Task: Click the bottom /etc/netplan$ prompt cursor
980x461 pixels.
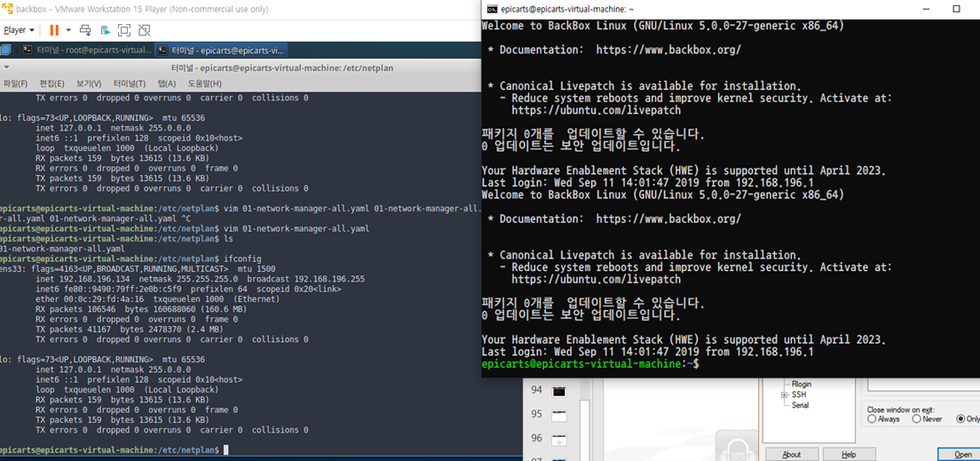Action: (x=225, y=450)
